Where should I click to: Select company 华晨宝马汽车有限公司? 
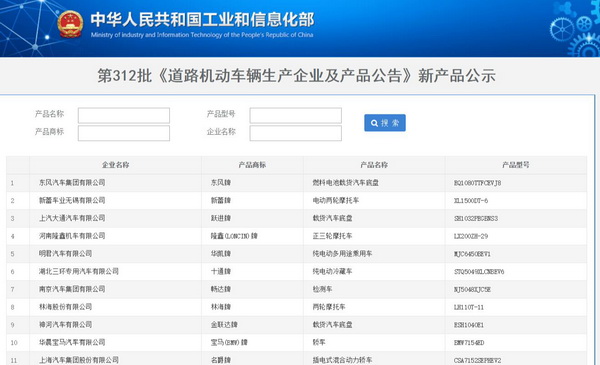pyautogui.click(x=72, y=342)
